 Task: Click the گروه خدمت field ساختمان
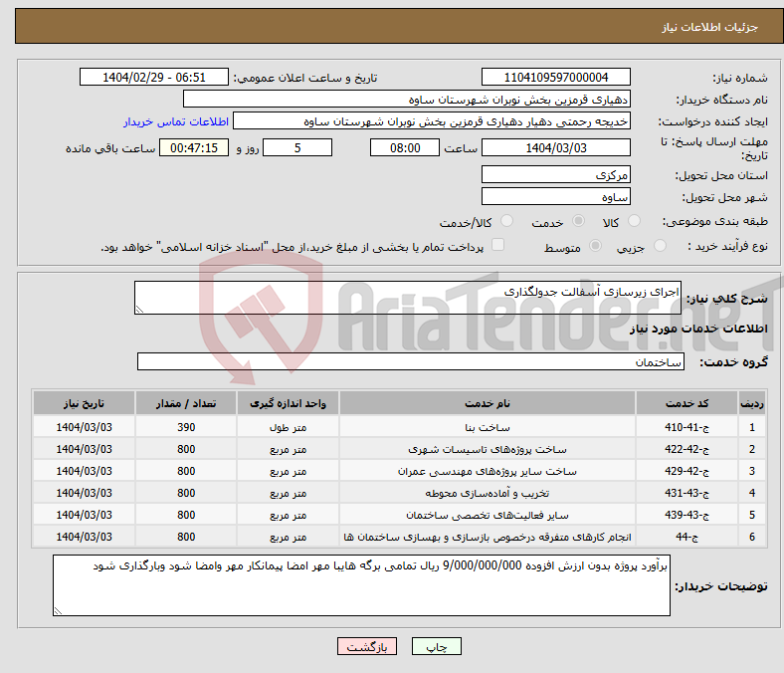click(x=411, y=361)
